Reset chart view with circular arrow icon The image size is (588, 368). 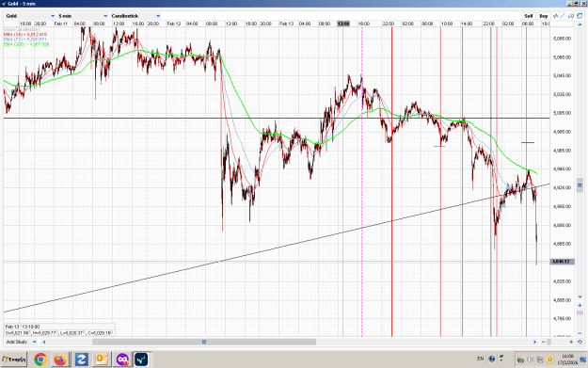[580, 342]
